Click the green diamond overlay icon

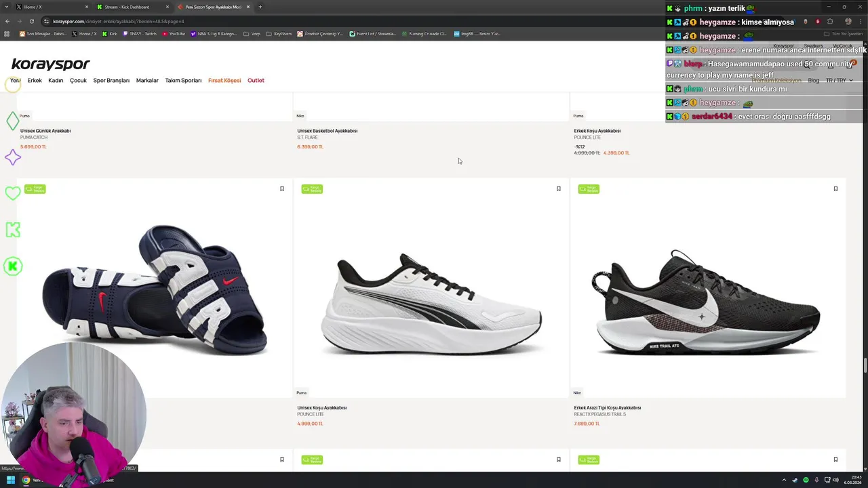tap(12, 121)
